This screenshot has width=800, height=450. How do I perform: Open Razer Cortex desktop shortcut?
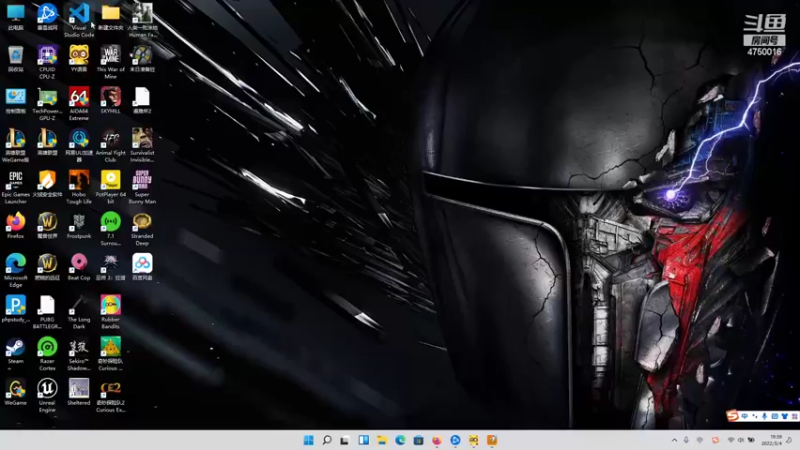[47, 354]
